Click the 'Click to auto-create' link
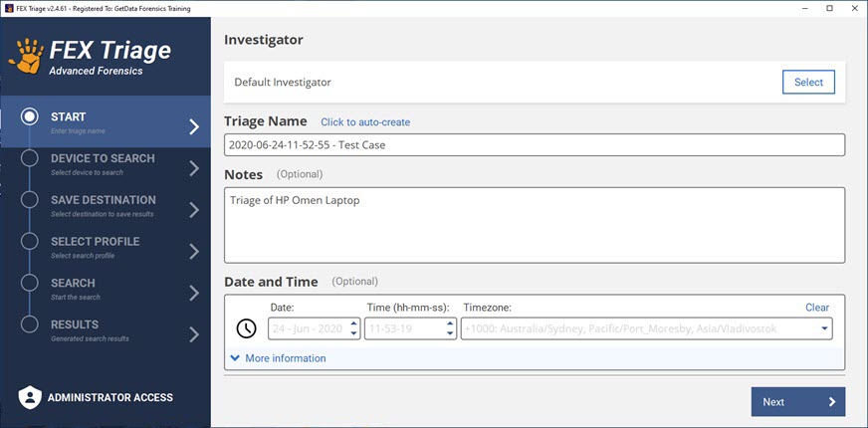Viewport: 868px width, 428px height. click(365, 122)
